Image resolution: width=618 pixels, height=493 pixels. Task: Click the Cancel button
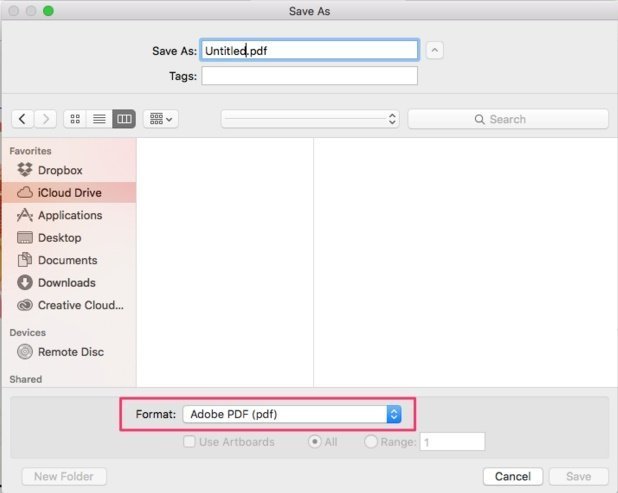(x=512, y=477)
